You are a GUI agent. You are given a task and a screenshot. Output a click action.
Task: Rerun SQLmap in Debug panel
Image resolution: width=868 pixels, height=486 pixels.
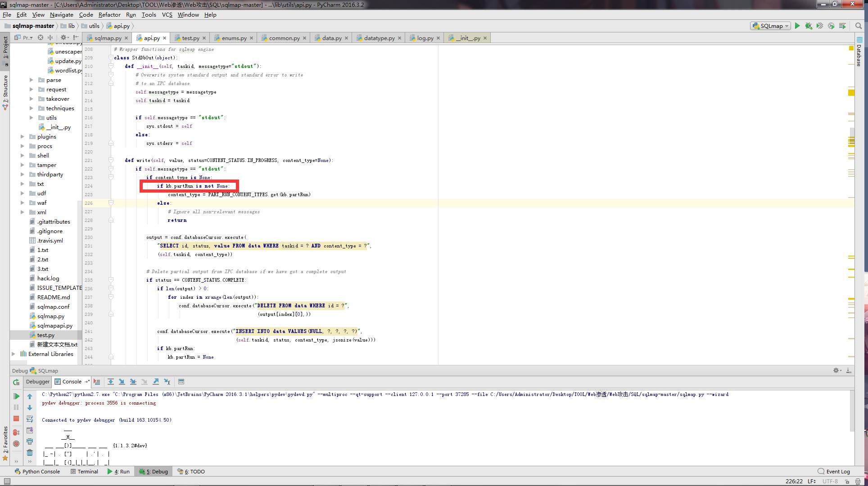tap(16, 382)
